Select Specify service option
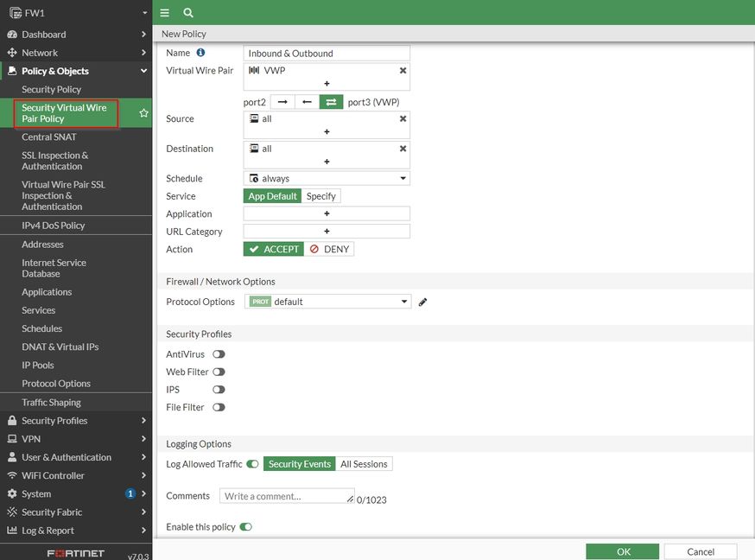 tap(320, 196)
